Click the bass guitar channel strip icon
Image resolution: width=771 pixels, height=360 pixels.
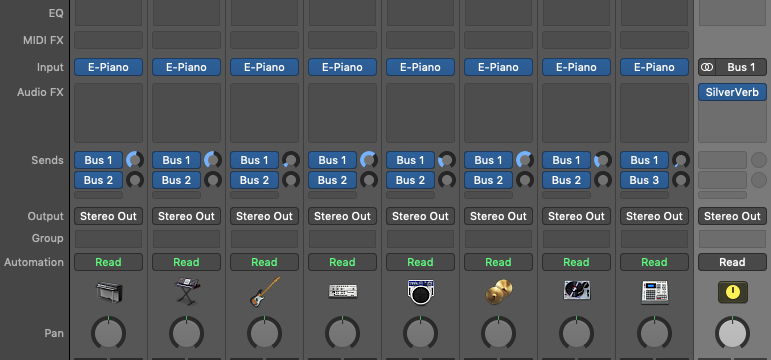[265, 292]
